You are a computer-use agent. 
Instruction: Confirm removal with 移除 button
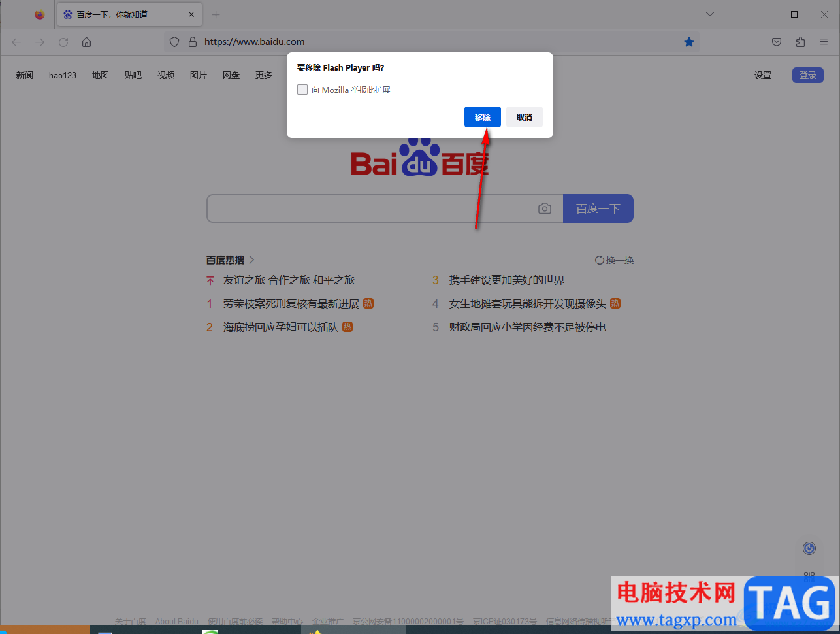(483, 117)
